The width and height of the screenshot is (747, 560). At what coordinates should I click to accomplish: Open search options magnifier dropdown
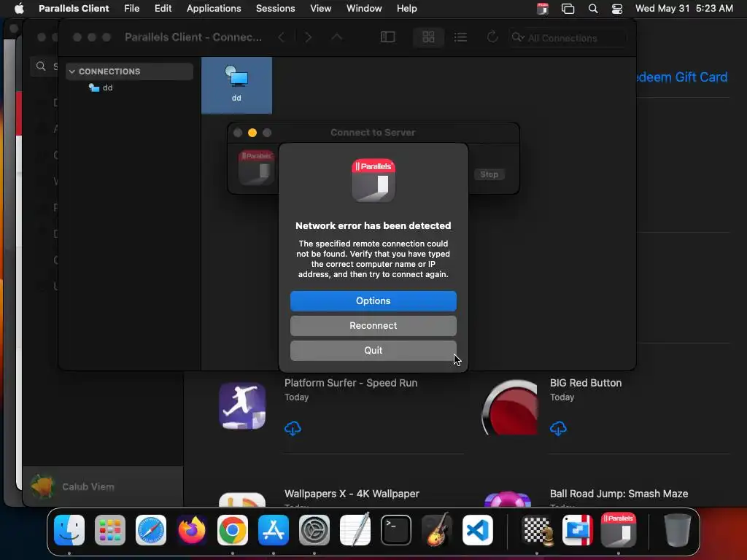click(518, 38)
